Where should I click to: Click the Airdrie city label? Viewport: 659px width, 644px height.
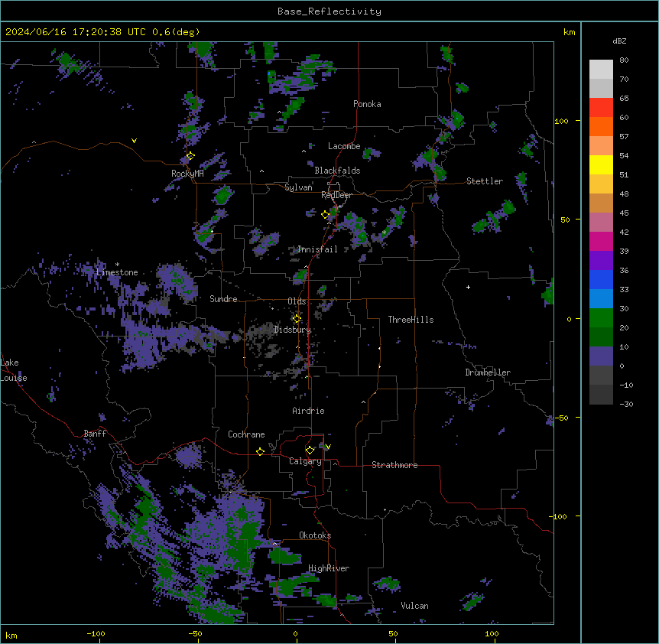click(x=308, y=411)
